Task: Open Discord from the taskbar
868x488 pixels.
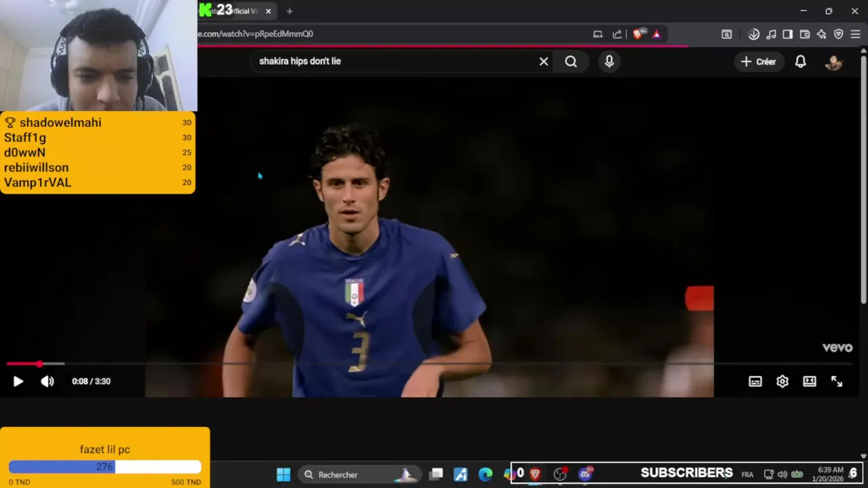Action: pos(585,474)
